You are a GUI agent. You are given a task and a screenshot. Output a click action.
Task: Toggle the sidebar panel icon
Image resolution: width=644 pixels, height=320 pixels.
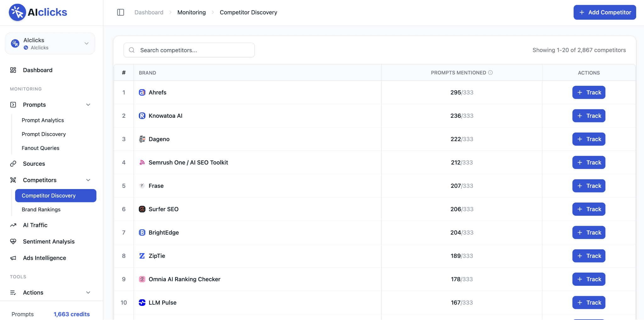(120, 12)
